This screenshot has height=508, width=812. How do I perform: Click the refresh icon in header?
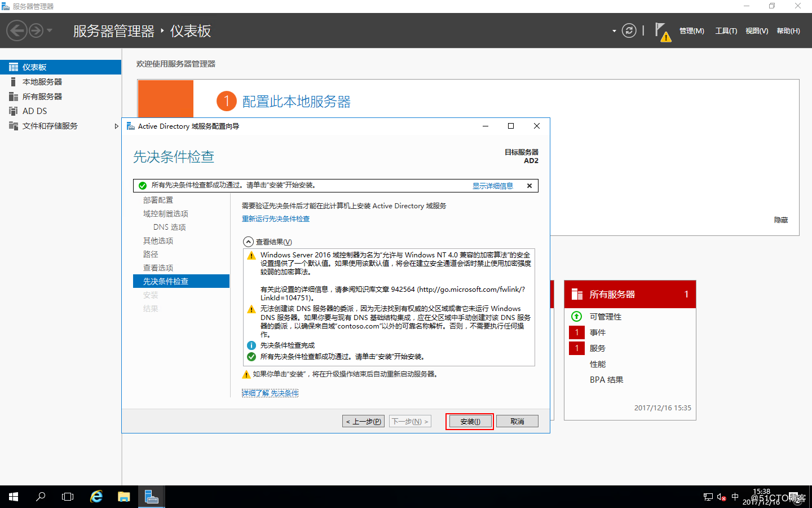point(629,30)
